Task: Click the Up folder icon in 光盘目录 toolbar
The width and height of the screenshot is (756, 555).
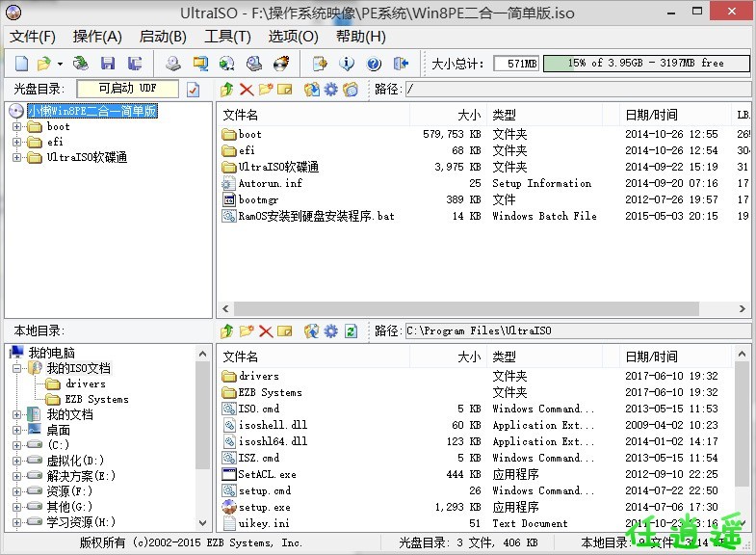Action: coord(227,90)
